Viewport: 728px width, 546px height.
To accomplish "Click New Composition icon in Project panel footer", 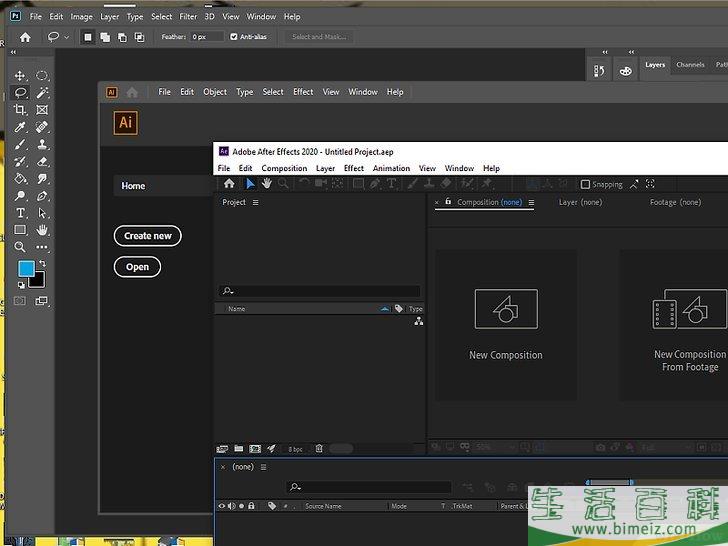I will tap(255, 448).
